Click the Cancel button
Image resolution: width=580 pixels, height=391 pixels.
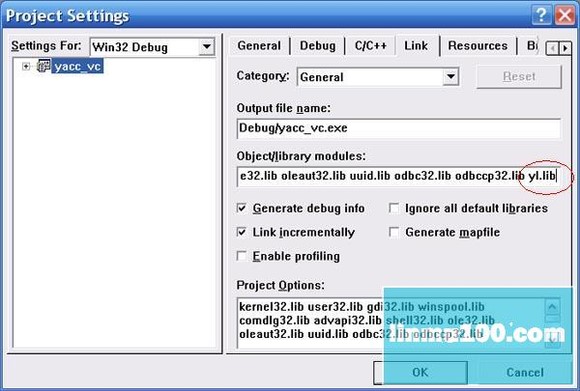525,372
